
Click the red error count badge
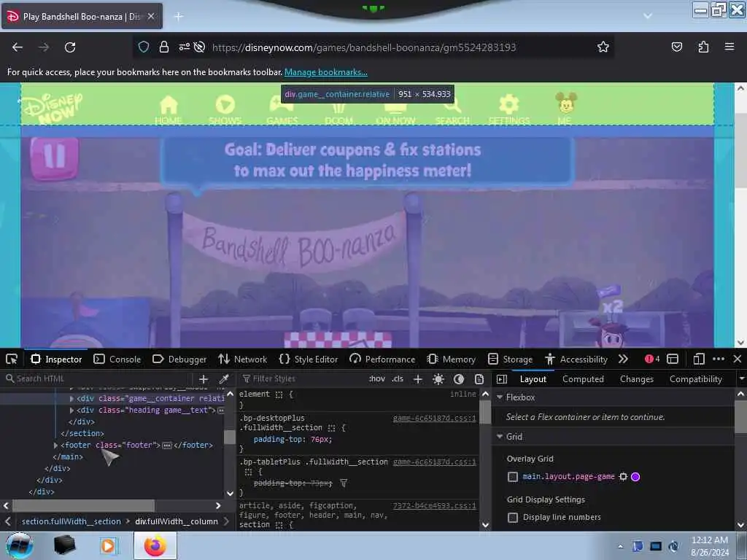[x=651, y=359]
